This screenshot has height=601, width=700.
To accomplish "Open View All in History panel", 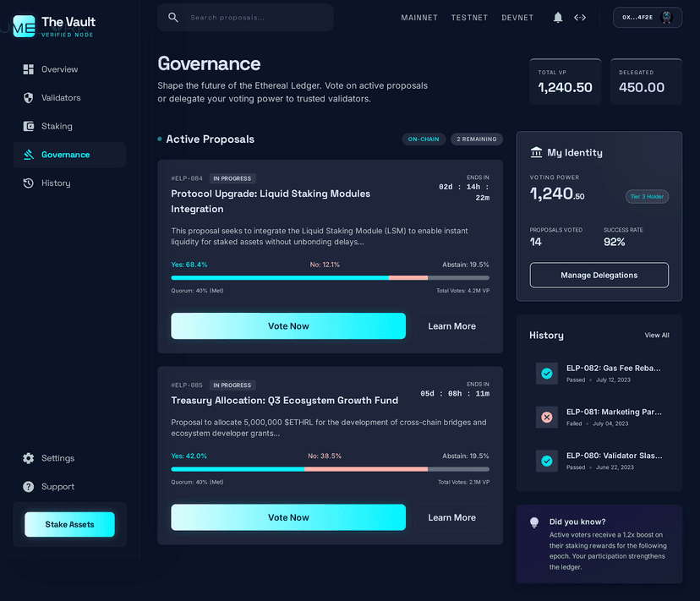I will tap(657, 336).
